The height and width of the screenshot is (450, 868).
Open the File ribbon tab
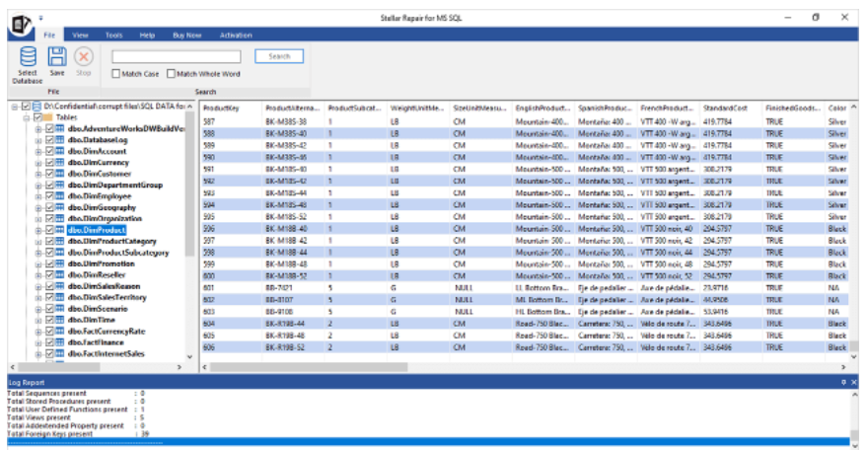(x=50, y=35)
